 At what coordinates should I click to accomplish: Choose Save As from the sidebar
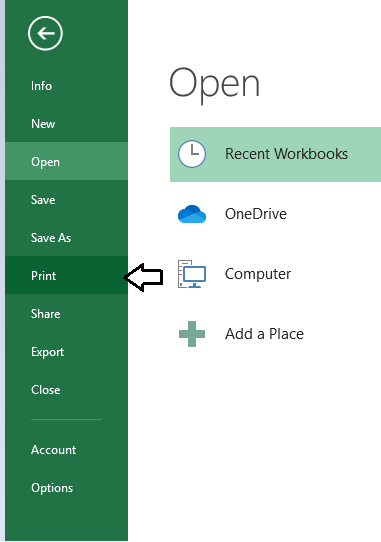coord(66,237)
